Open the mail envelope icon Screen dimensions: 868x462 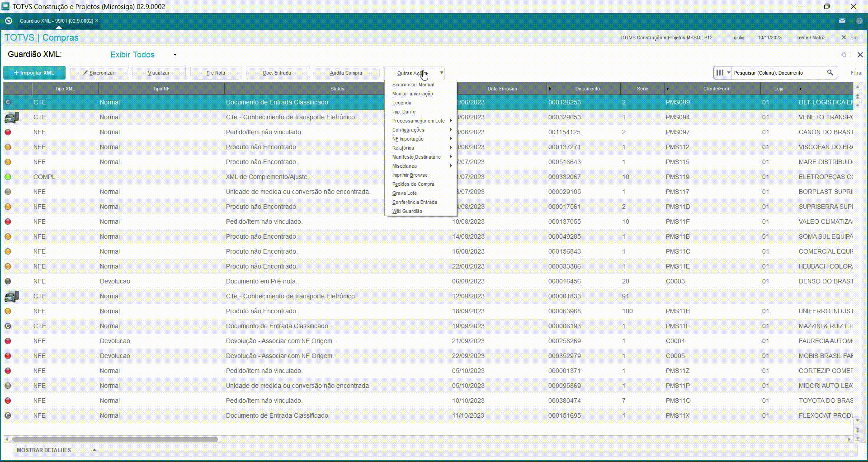click(x=842, y=21)
